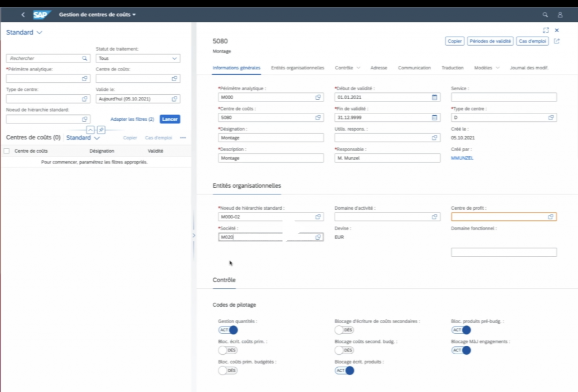
Task: Open the MMUNZEL creator link
Action: (462, 158)
